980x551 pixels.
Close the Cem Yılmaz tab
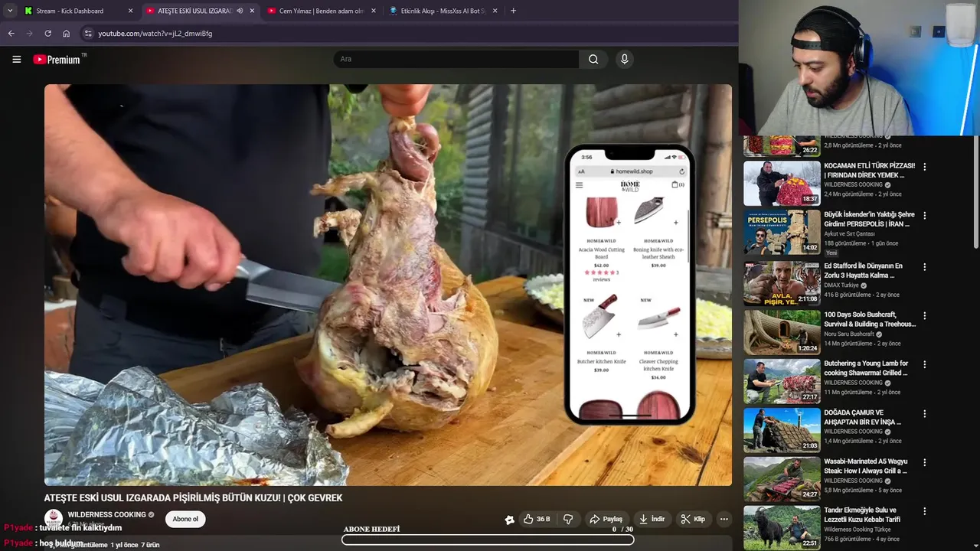coord(373,11)
